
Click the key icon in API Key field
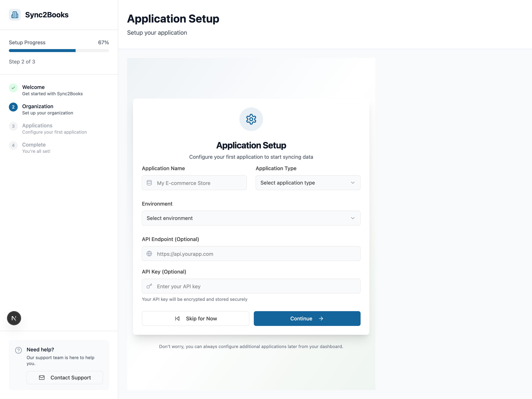[x=149, y=286]
